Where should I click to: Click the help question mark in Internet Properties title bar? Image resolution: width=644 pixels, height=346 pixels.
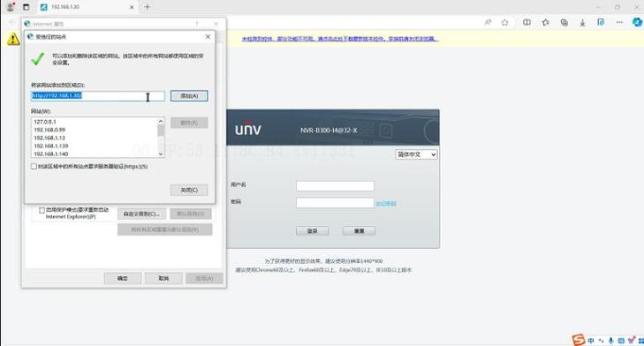pyautogui.click(x=197, y=24)
